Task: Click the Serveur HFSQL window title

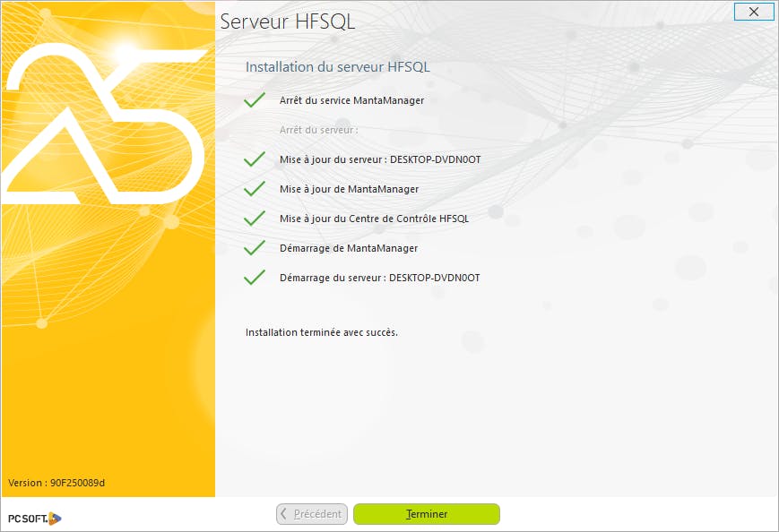Action: coord(287,21)
